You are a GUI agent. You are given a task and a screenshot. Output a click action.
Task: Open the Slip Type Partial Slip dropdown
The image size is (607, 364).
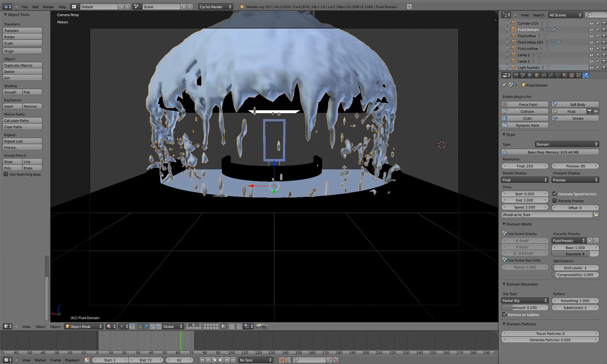click(x=525, y=301)
